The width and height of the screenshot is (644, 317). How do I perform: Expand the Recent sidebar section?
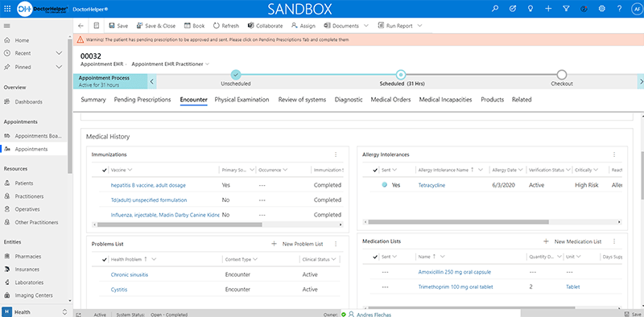click(58, 53)
